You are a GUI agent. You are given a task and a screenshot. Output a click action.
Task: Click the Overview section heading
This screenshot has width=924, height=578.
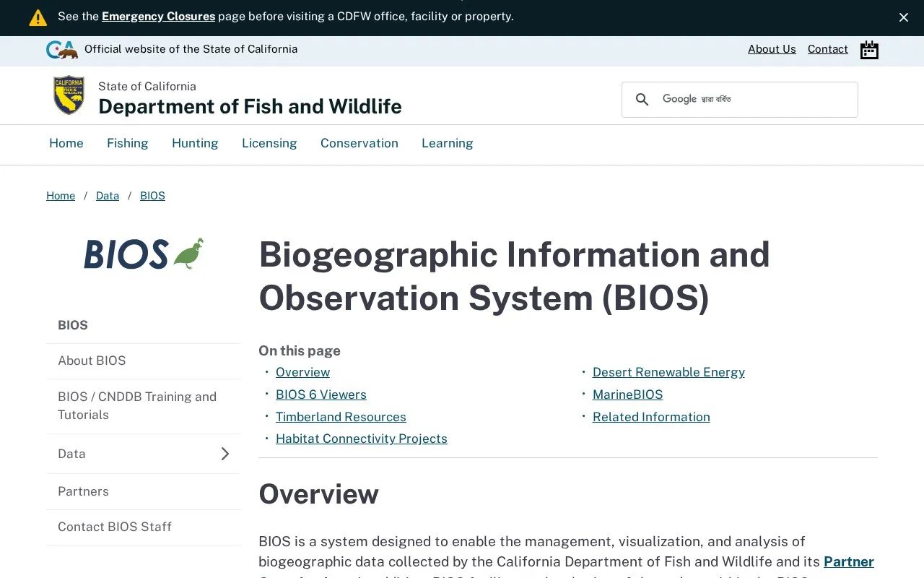click(x=318, y=494)
